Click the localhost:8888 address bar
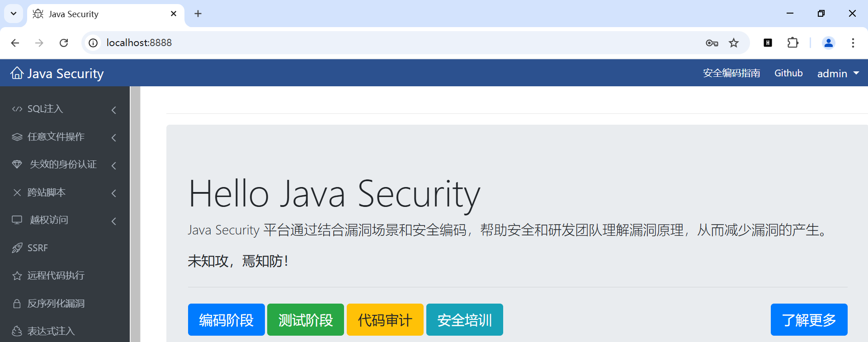The image size is (868, 342). (362, 43)
